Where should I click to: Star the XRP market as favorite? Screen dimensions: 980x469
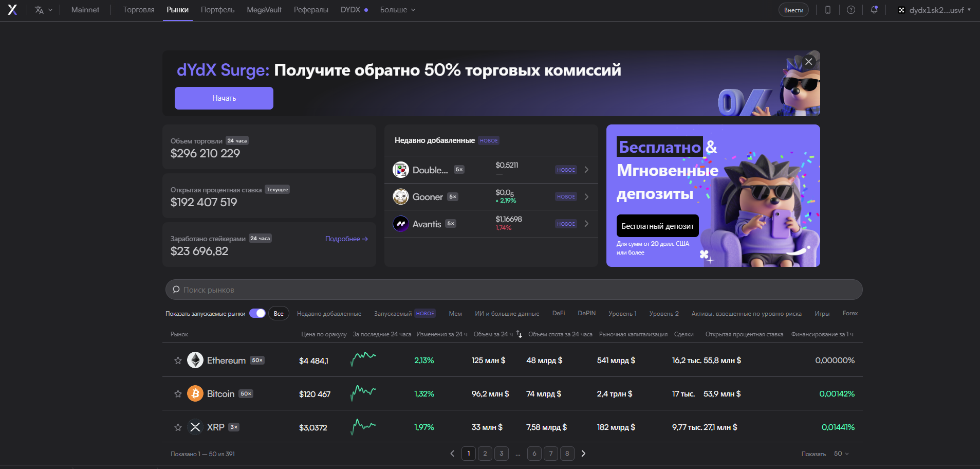click(x=178, y=427)
